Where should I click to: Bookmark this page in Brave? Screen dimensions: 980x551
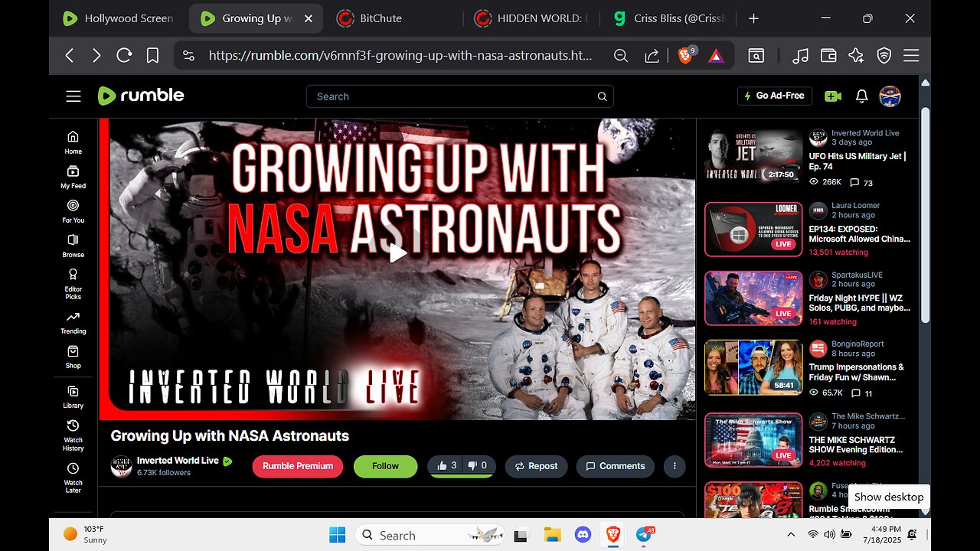pyautogui.click(x=152, y=55)
